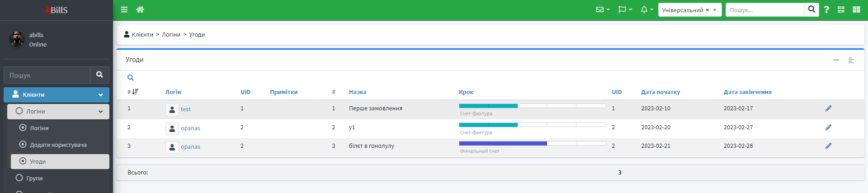This screenshot has width=868, height=193.
Task: Click Логіни in the breadcrumb
Action: click(x=171, y=35)
